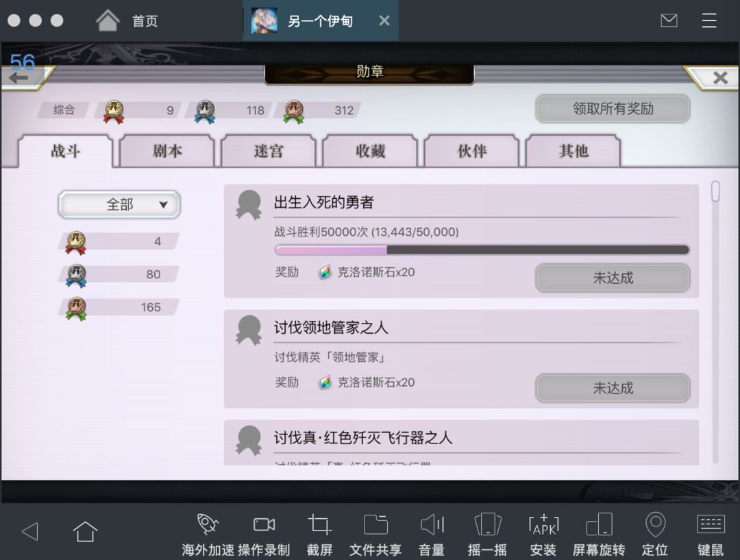Click the 勋章 title banner
The width and height of the screenshot is (740, 560).
tap(369, 72)
